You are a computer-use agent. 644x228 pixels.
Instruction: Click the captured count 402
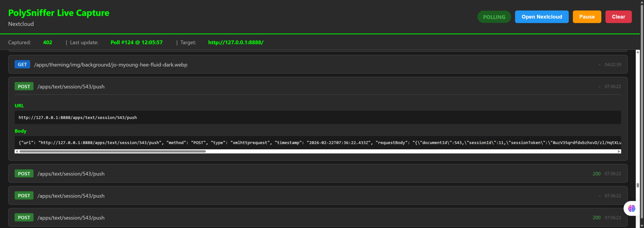point(48,42)
